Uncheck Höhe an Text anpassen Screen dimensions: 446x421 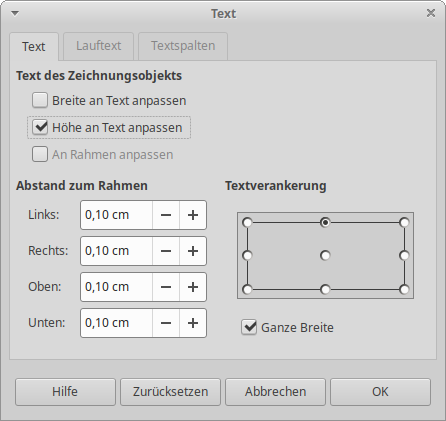[x=40, y=127]
